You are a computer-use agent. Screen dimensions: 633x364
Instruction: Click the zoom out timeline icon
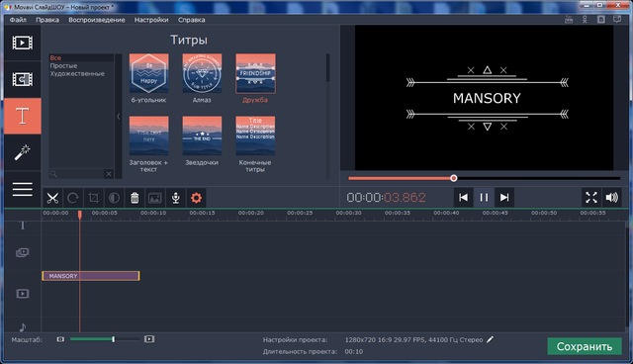[60, 339]
